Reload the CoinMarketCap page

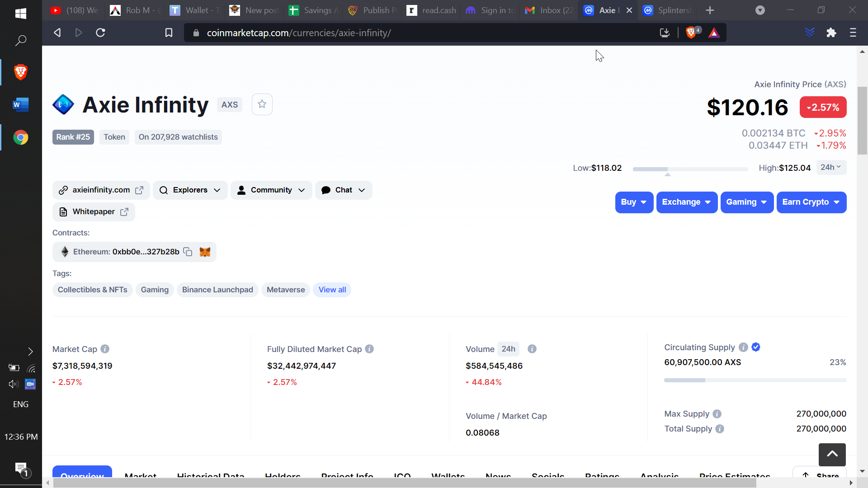tap(100, 33)
